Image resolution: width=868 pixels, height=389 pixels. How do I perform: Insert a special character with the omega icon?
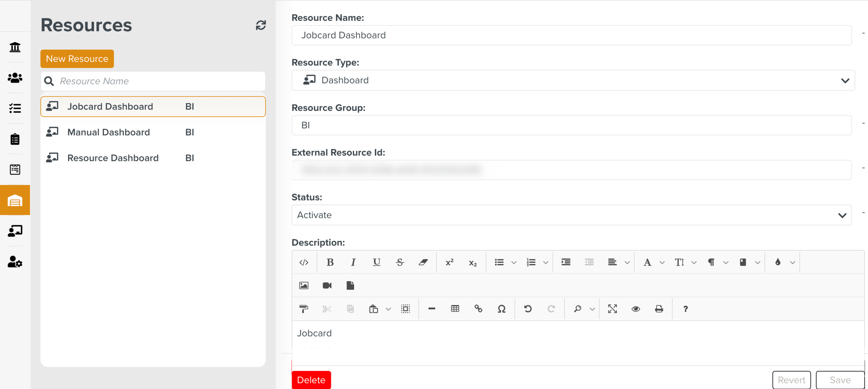pyautogui.click(x=502, y=308)
